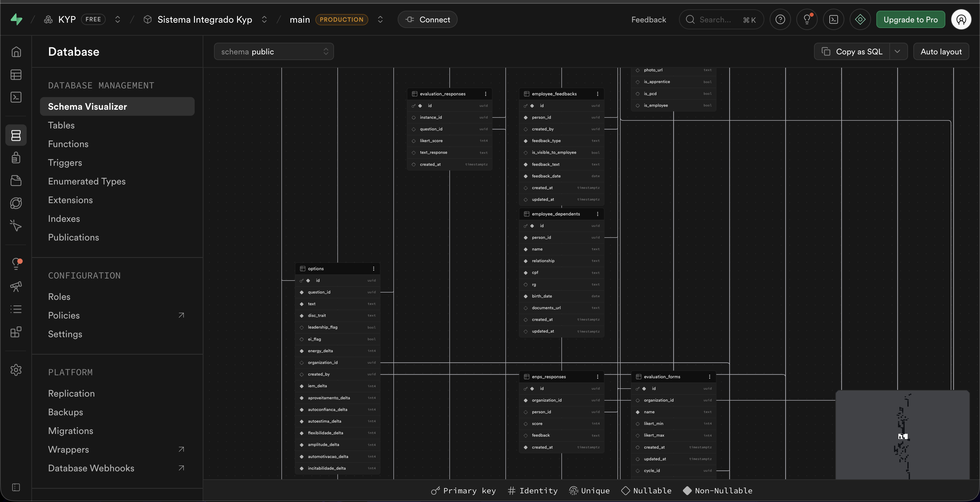The height and width of the screenshot is (502, 980).
Task: Open the Triggers menu item
Action: [117, 162]
